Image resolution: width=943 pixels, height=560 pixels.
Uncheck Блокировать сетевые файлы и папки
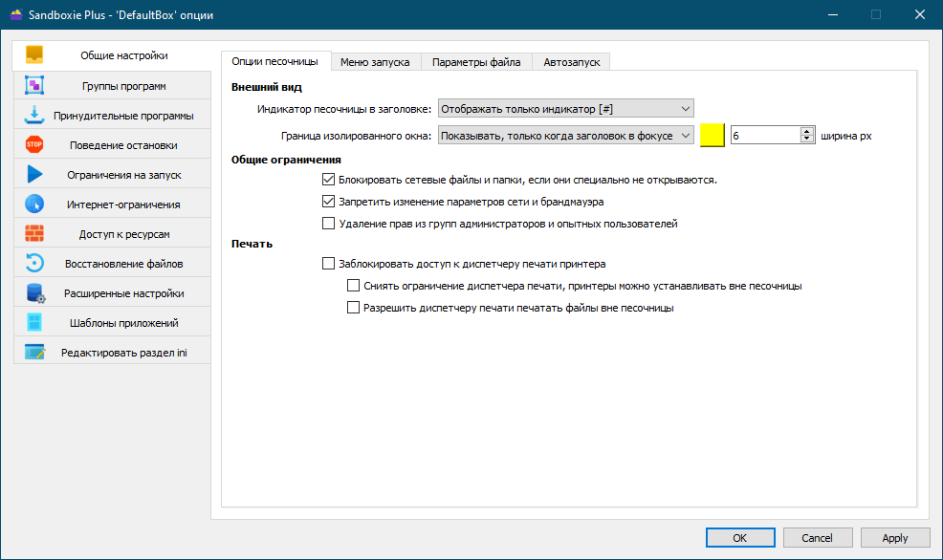point(328,179)
